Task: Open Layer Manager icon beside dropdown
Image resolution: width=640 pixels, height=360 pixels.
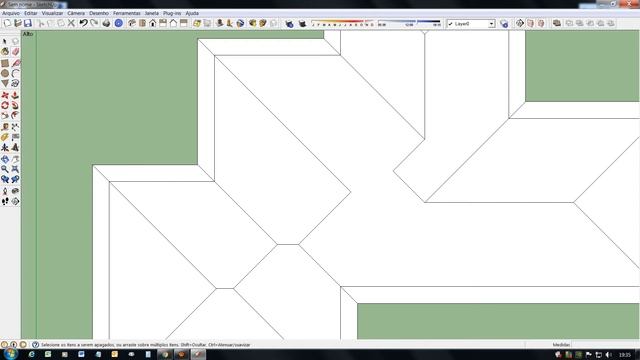Action: coord(504,24)
